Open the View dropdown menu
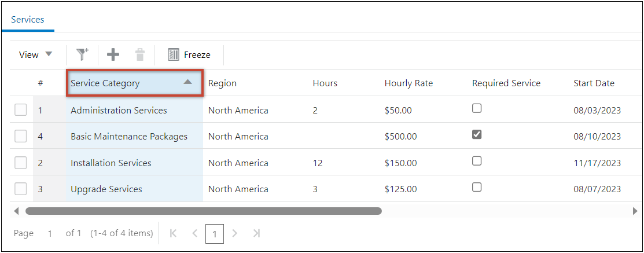The width and height of the screenshot is (644, 253). 35,54
